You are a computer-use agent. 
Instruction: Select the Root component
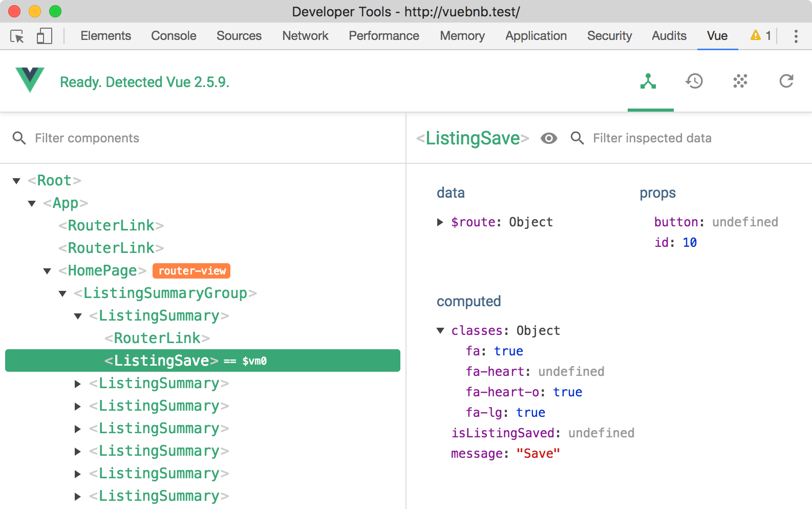tap(54, 181)
